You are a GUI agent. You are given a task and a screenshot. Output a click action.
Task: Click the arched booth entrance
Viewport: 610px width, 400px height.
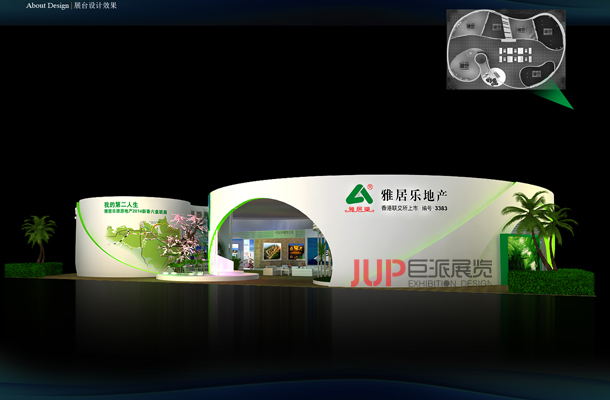pyautogui.click(x=271, y=238)
